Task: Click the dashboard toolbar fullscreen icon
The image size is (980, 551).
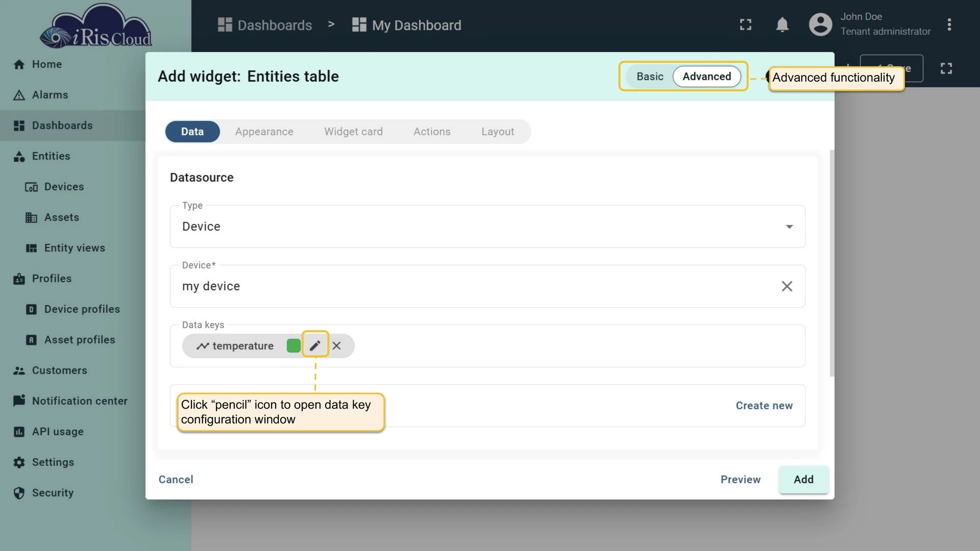Action: click(x=946, y=68)
